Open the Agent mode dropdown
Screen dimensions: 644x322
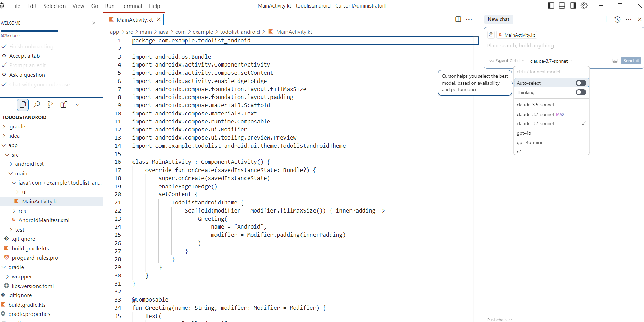coord(506,60)
